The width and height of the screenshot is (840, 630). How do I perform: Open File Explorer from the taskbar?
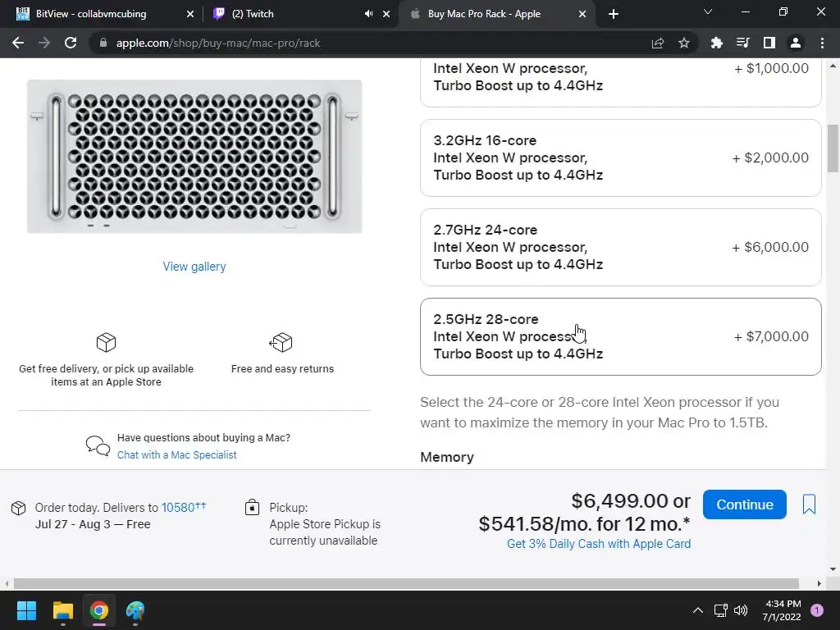(62, 610)
